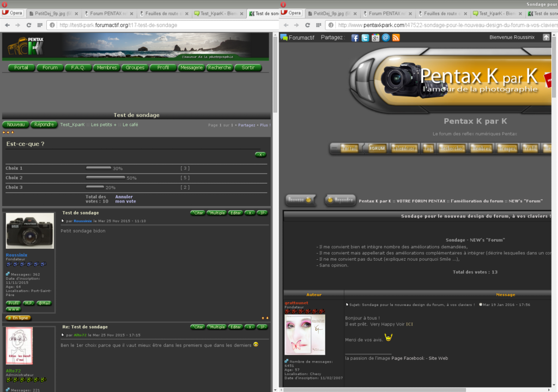Open Roussinix camera avatar image
558x392 pixels.
pyautogui.click(x=30, y=231)
